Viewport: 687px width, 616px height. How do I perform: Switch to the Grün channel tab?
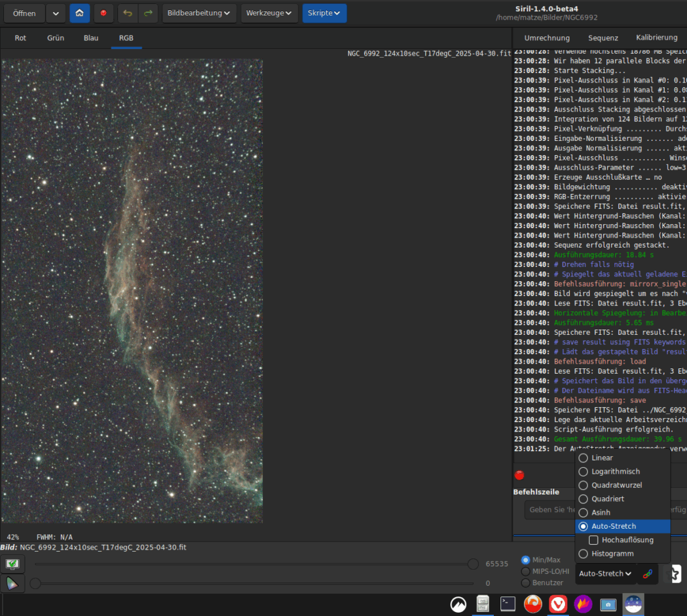coord(56,38)
